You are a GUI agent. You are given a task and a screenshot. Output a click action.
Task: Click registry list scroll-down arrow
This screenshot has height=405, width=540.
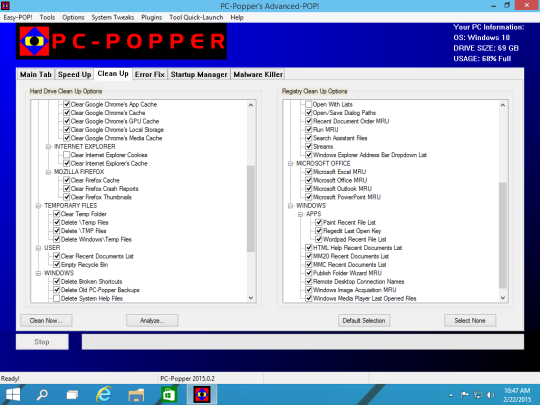(x=503, y=298)
